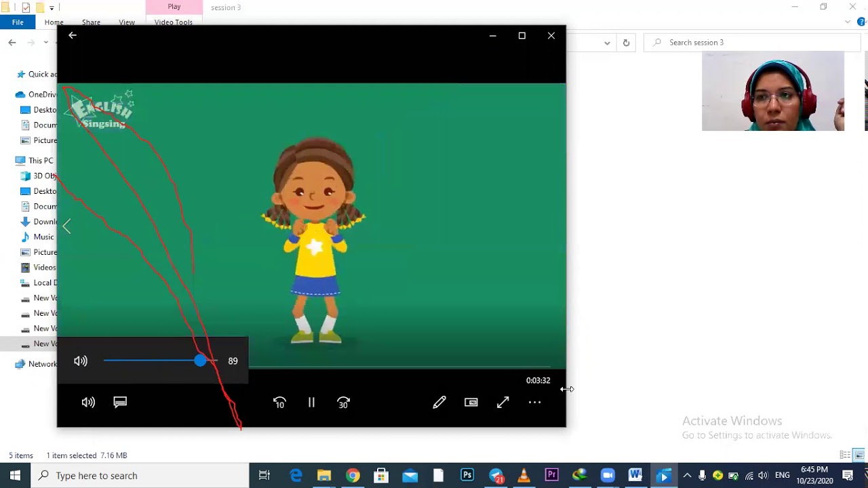This screenshot has width=868, height=488.
Task: Show previous item with the left chevron
Action: (x=66, y=226)
